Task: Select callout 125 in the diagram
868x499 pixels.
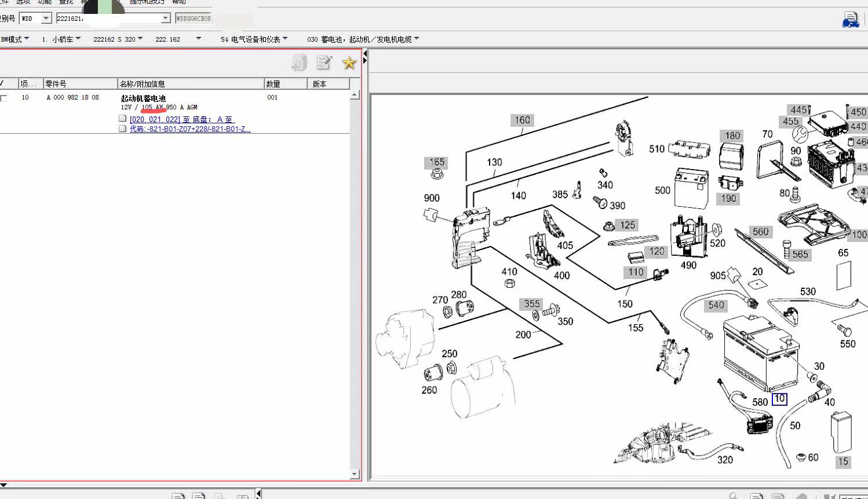Action: coord(627,225)
